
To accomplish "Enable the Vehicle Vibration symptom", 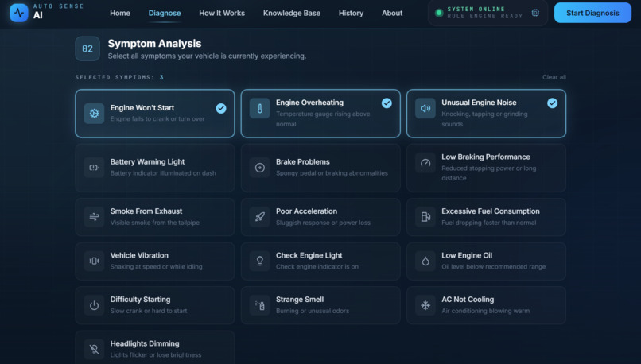I will [x=155, y=261].
